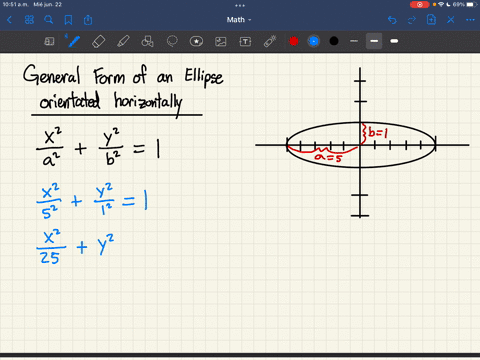Add a new page
The width and height of the screenshot is (480, 360).
pyautogui.click(x=431, y=20)
